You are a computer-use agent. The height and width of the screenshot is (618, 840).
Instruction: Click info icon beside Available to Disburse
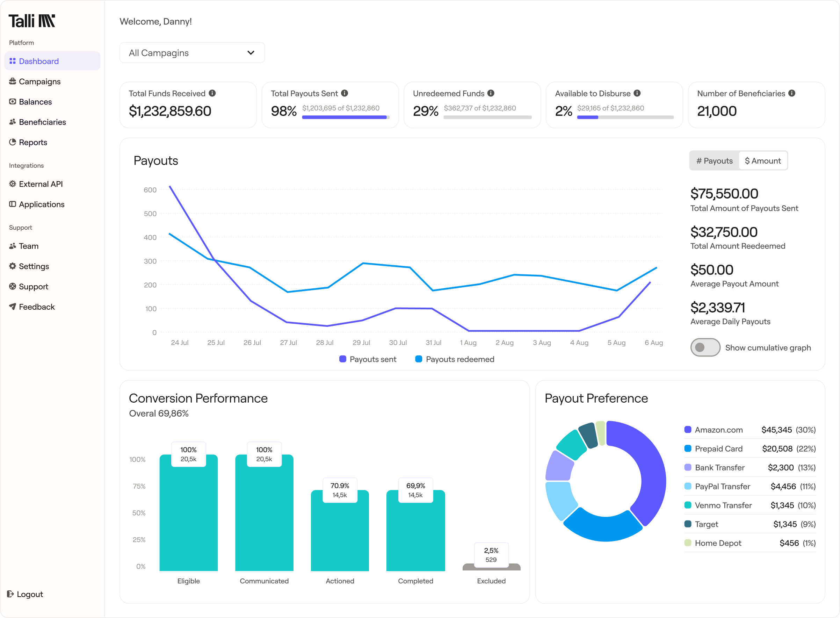637,93
